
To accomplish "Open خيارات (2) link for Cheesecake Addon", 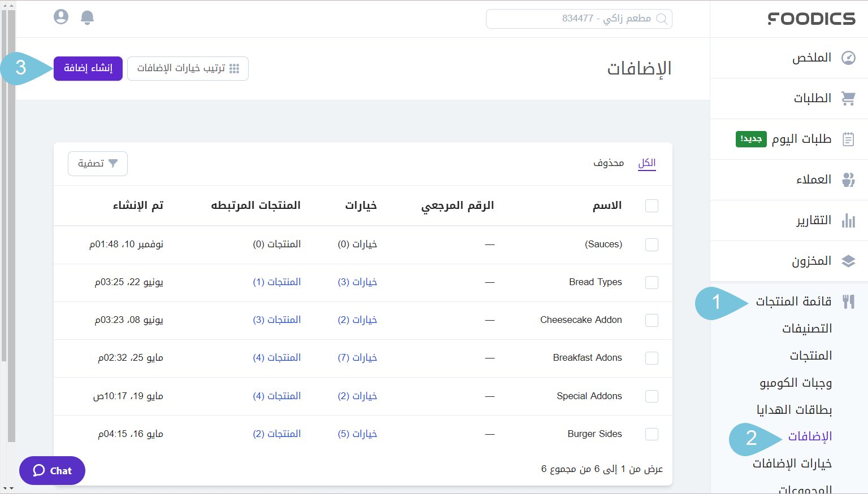I will 357,320.
